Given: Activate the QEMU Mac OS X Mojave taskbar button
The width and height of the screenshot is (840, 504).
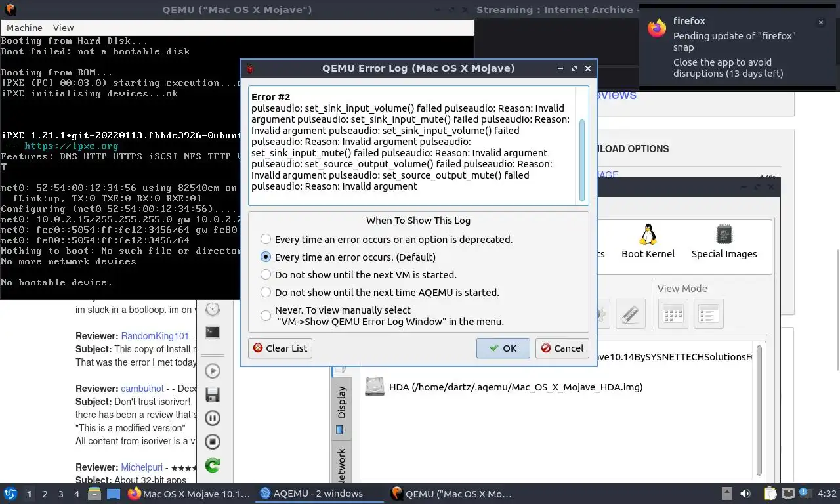Looking at the screenshot, I should (451, 493).
